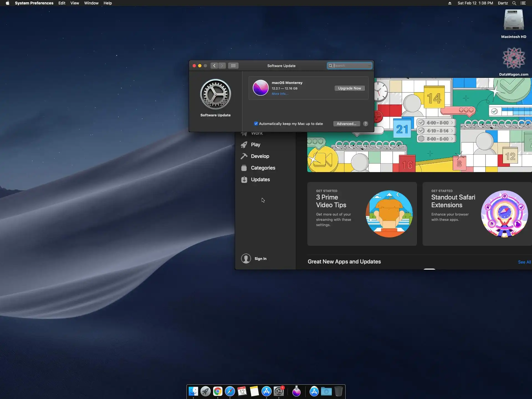Open Updates in App Store sidebar
The image size is (532, 399).
[260, 180]
